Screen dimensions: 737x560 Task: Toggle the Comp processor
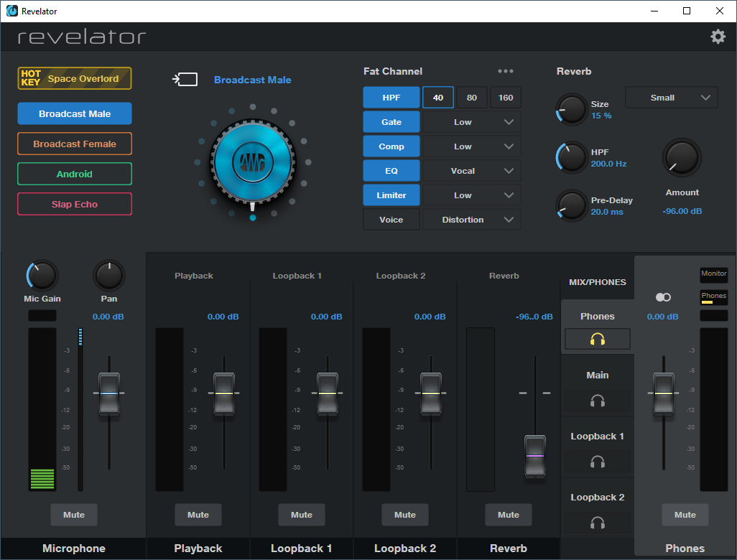pyautogui.click(x=391, y=146)
